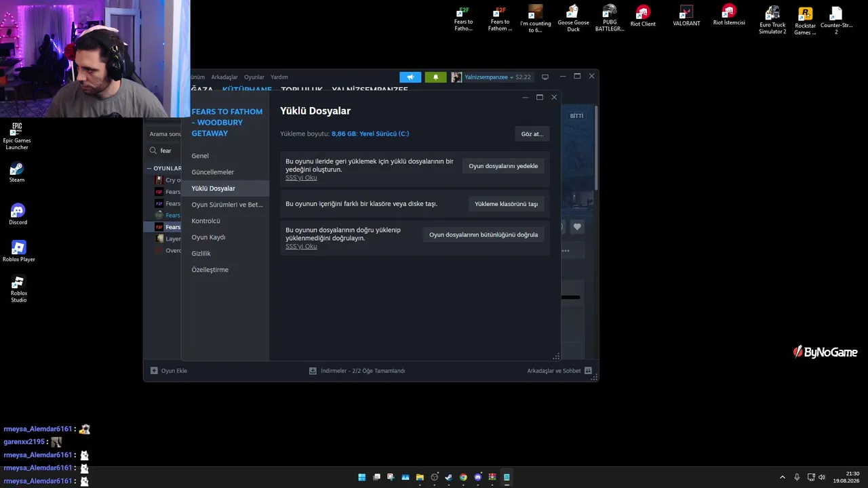
Task: Click the Discord icon in the taskbar
Action: (478, 477)
